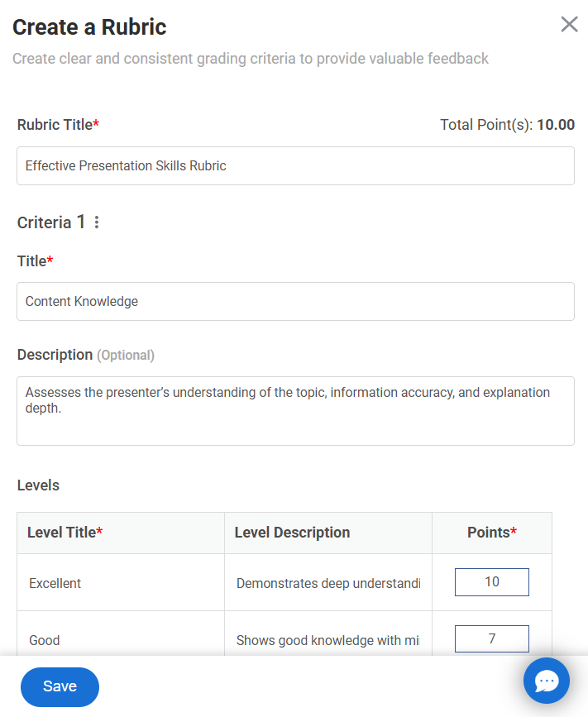Viewport: 588px width, 717px height.
Task: Edit the Excellent level description text
Action: 327,583
